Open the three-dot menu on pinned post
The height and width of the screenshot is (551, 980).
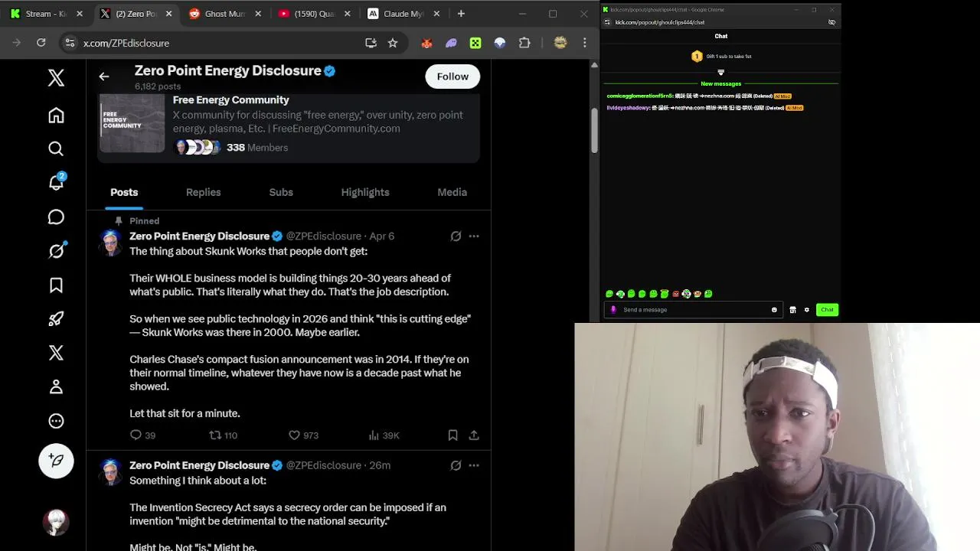tap(474, 236)
